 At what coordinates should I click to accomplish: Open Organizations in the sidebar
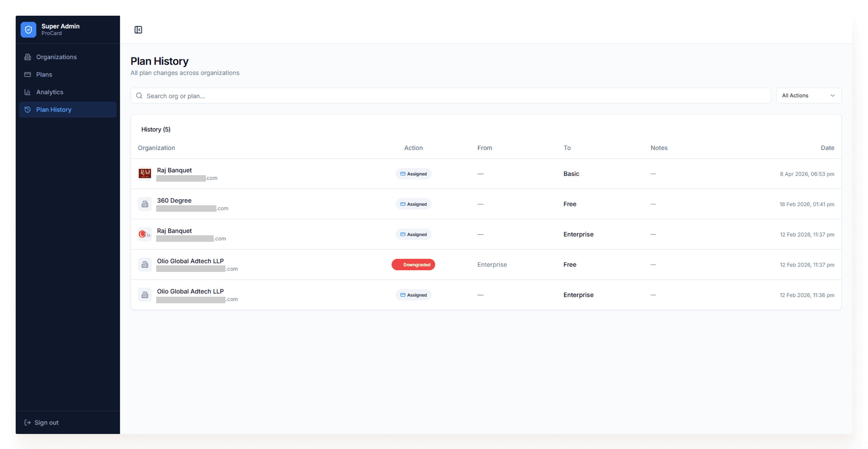(68, 57)
